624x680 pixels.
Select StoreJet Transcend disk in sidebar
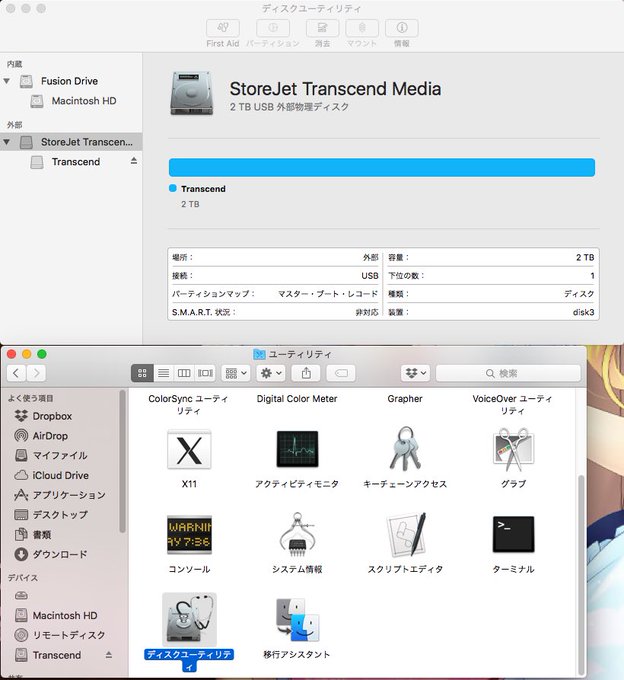coord(71,142)
